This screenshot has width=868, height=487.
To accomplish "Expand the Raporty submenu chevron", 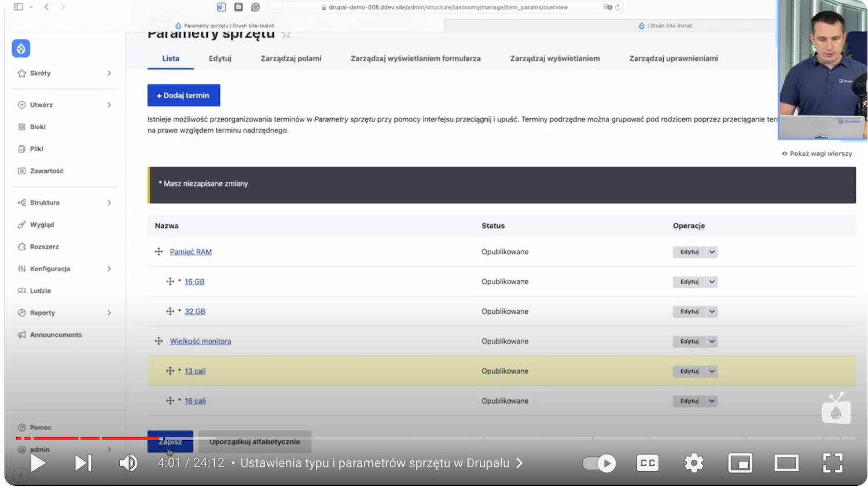I will [109, 313].
